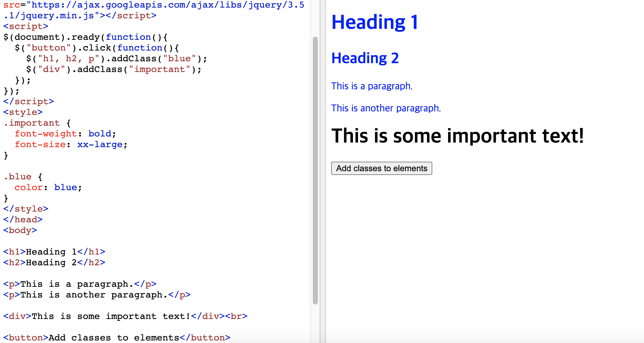Click the <button> element source line
This screenshot has height=343, width=644.
coord(117,338)
